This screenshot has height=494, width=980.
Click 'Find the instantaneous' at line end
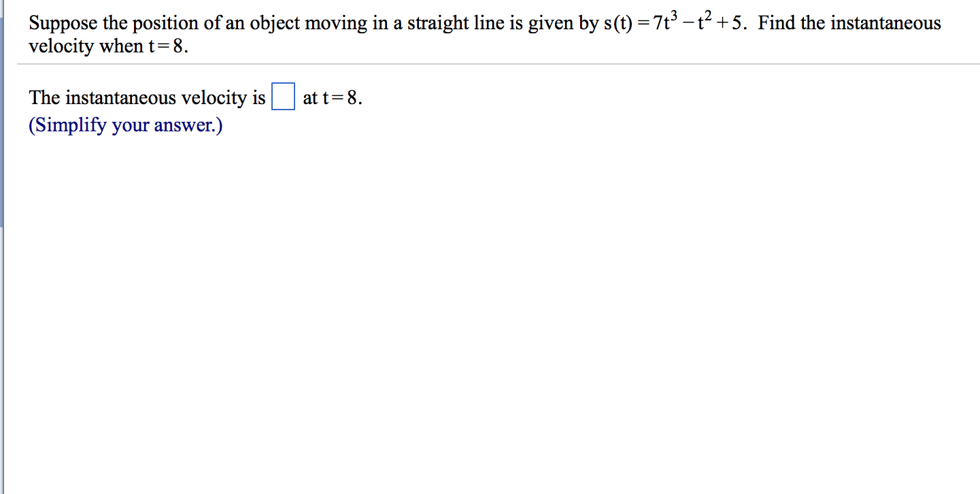pyautogui.click(x=849, y=24)
